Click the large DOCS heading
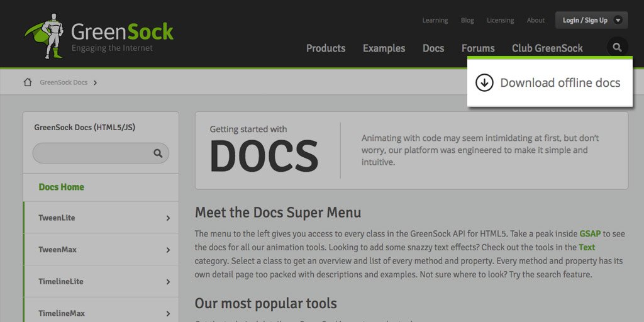Image resolution: width=644 pixels, height=322 pixels. tap(264, 157)
